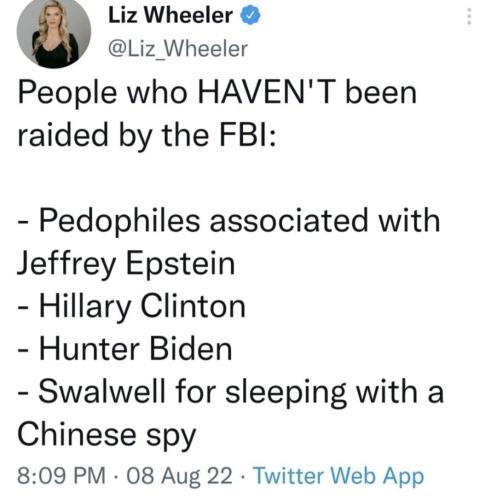The width and height of the screenshot is (497, 500).
Task: Open the Twitter Web App source link
Action: pyautogui.click(x=338, y=476)
